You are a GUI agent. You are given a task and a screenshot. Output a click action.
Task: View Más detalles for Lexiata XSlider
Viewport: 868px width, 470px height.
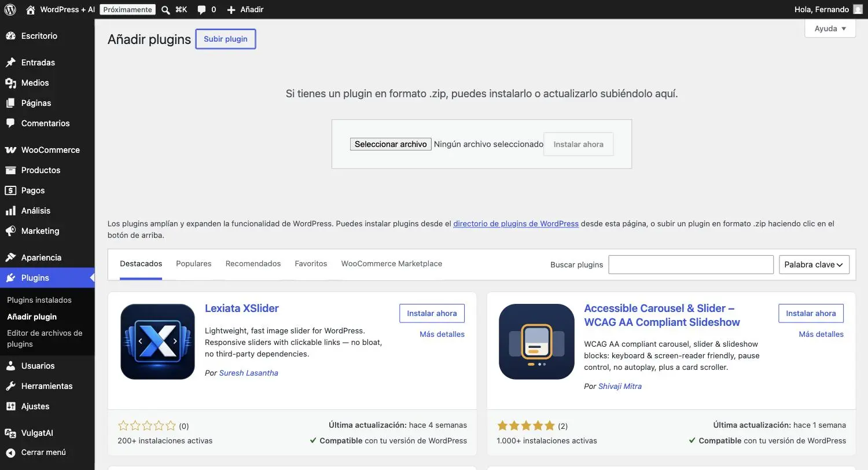point(442,334)
